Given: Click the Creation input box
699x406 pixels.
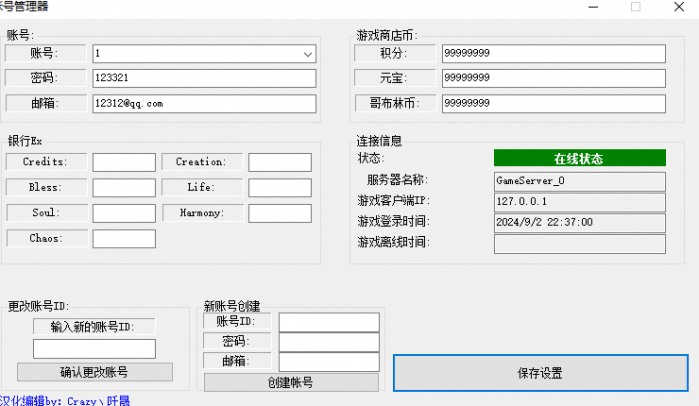Looking at the screenshot, I should (280, 162).
